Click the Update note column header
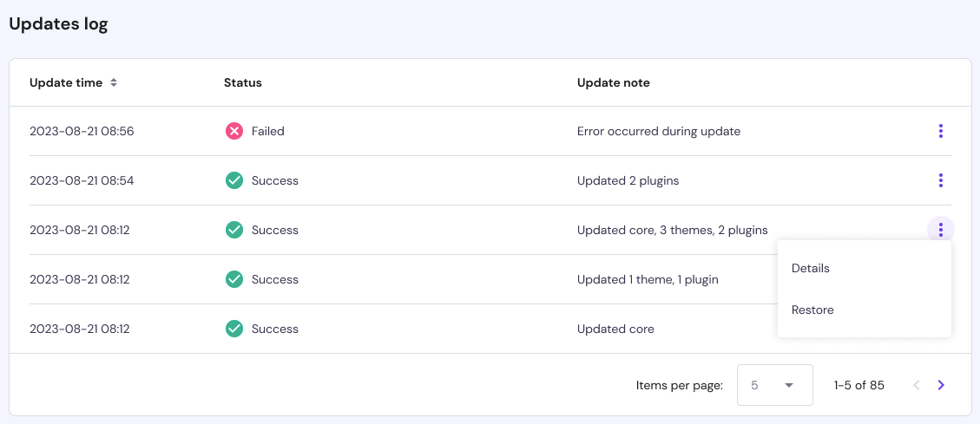Screen dimensions: 980x424 pos(614,83)
